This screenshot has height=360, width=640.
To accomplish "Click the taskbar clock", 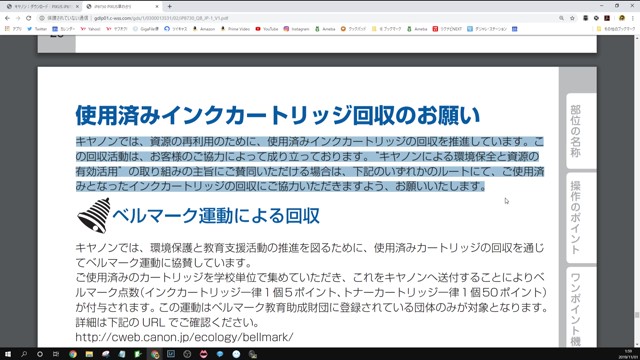I will click(629, 354).
